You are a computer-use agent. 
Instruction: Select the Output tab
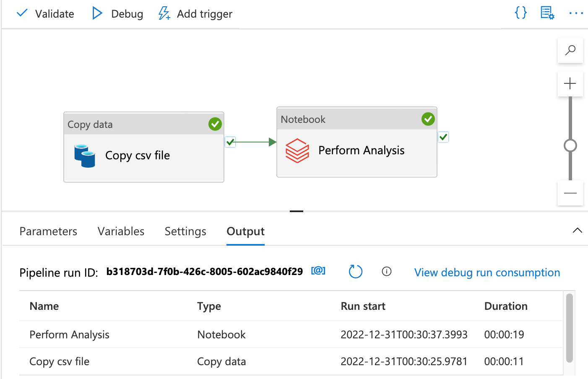point(245,231)
